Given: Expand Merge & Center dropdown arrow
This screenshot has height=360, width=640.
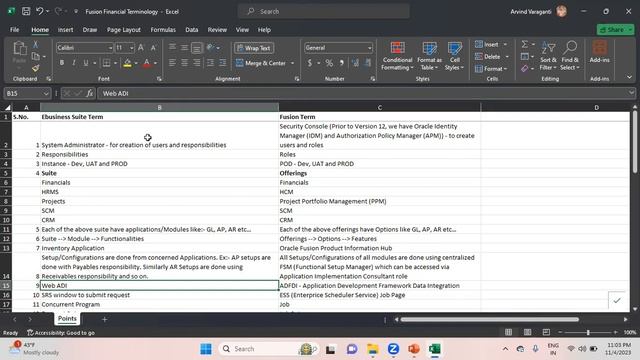Looking at the screenshot, I should point(292,63).
